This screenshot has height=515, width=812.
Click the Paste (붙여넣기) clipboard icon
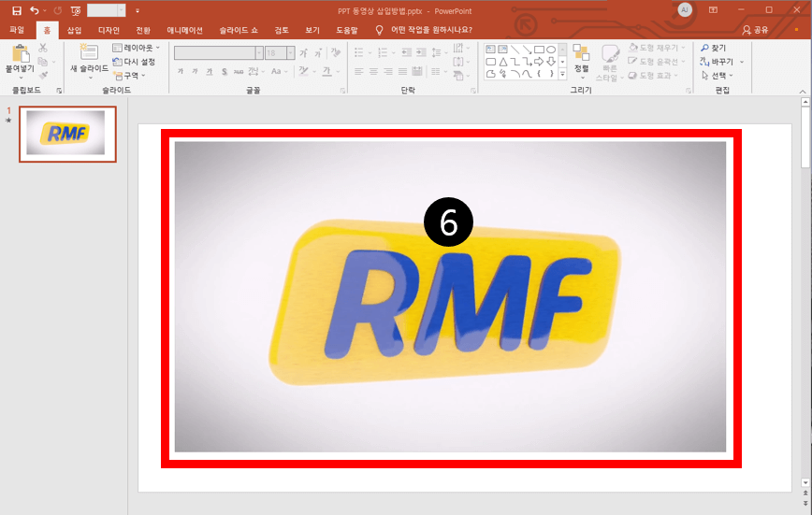[21, 54]
